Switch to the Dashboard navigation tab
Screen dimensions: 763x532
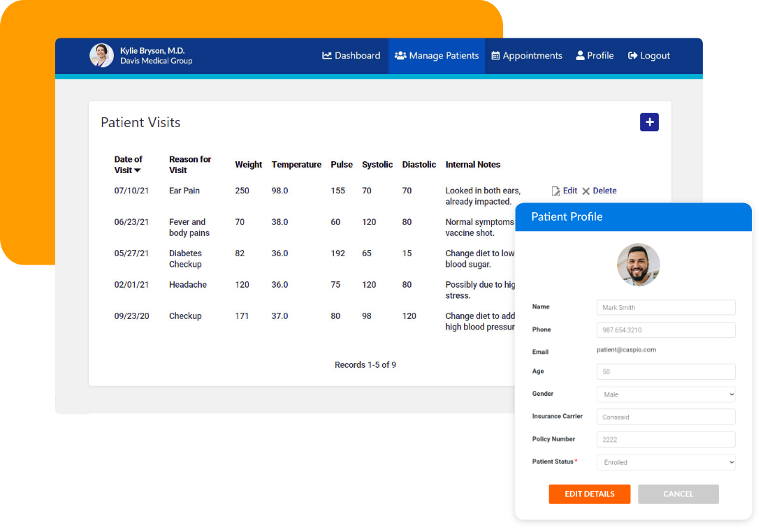point(351,55)
